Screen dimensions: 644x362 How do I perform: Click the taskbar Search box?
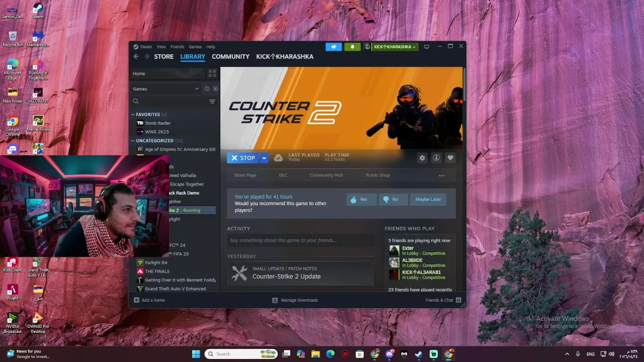[x=242, y=354]
